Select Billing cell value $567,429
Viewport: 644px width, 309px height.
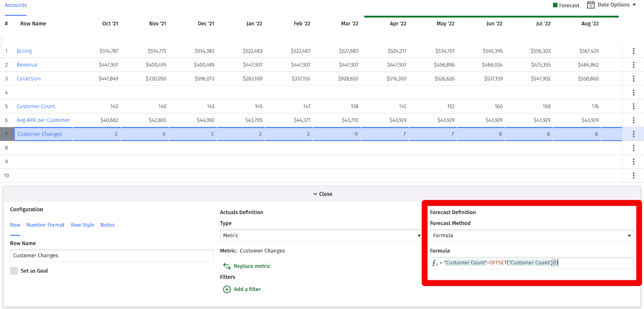tap(589, 51)
